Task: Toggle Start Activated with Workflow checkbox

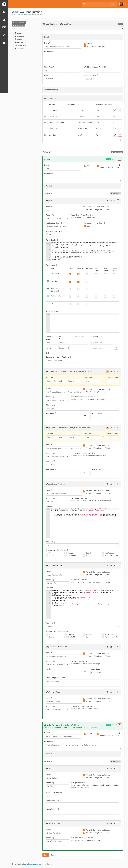Action: [98, 166]
